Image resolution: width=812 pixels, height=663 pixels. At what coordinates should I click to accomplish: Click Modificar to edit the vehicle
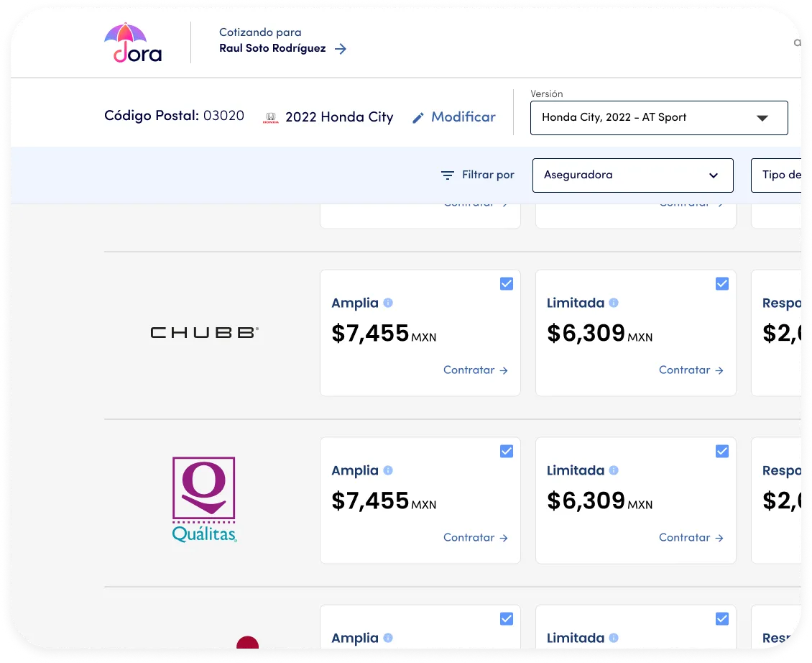point(463,117)
